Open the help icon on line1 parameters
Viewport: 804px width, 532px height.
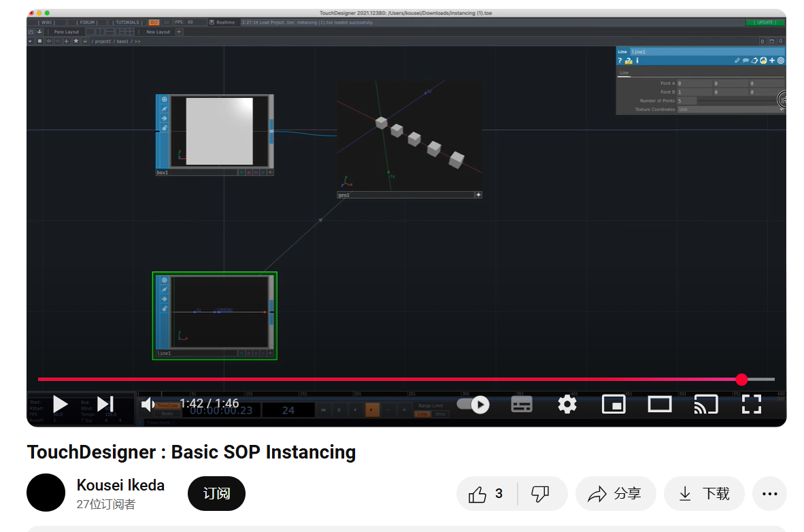click(620, 60)
